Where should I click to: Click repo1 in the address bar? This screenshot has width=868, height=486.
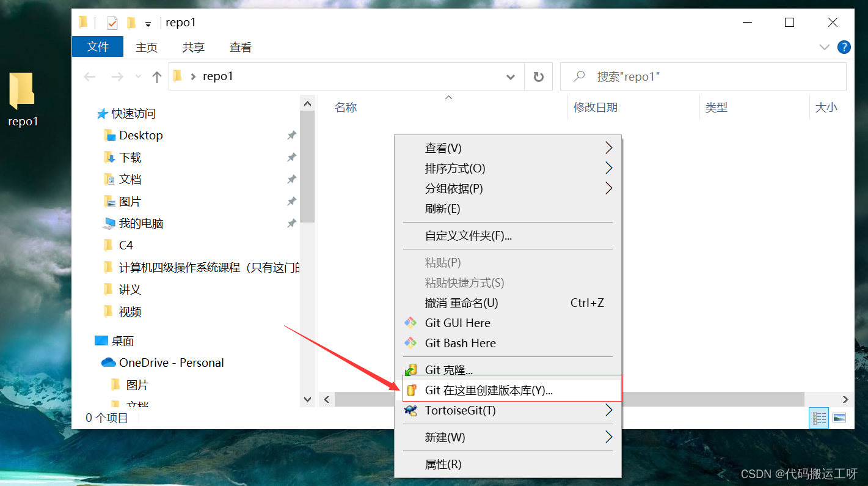tap(218, 76)
